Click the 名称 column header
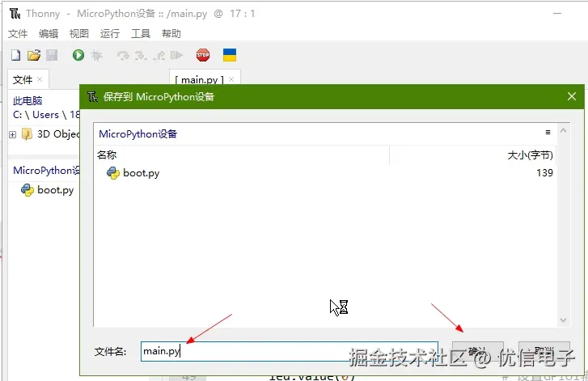This screenshot has width=588, height=381. coord(107,155)
